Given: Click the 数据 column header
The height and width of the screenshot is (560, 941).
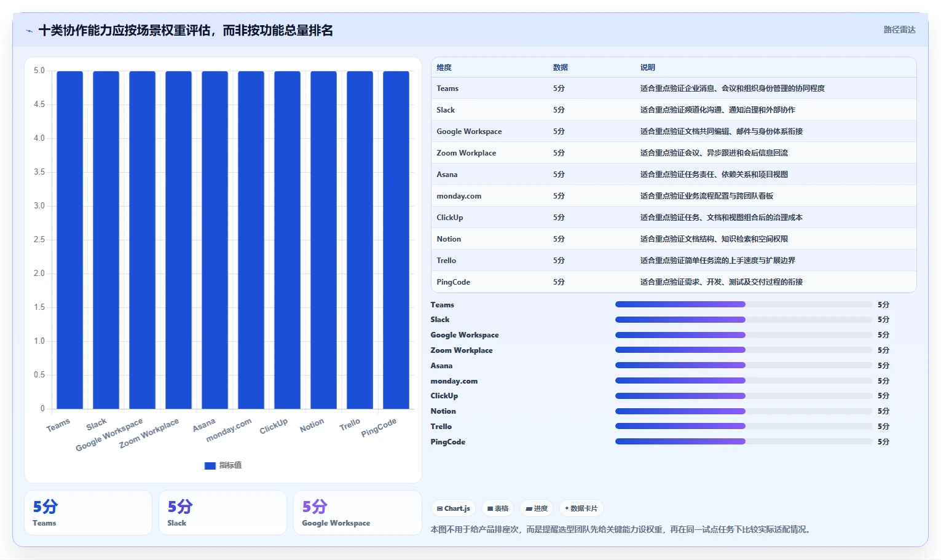Looking at the screenshot, I should pos(560,68).
